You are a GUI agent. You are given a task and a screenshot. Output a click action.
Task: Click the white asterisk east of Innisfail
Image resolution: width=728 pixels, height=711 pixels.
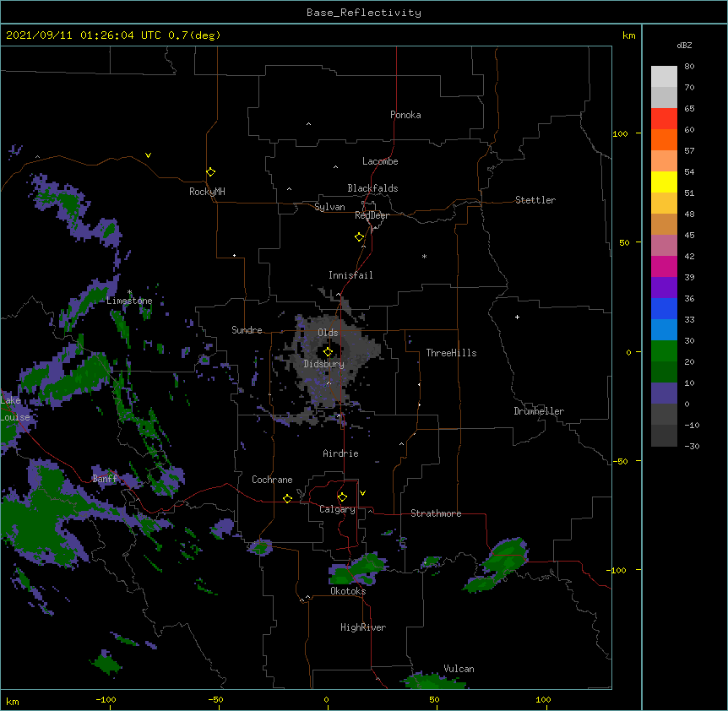click(424, 256)
